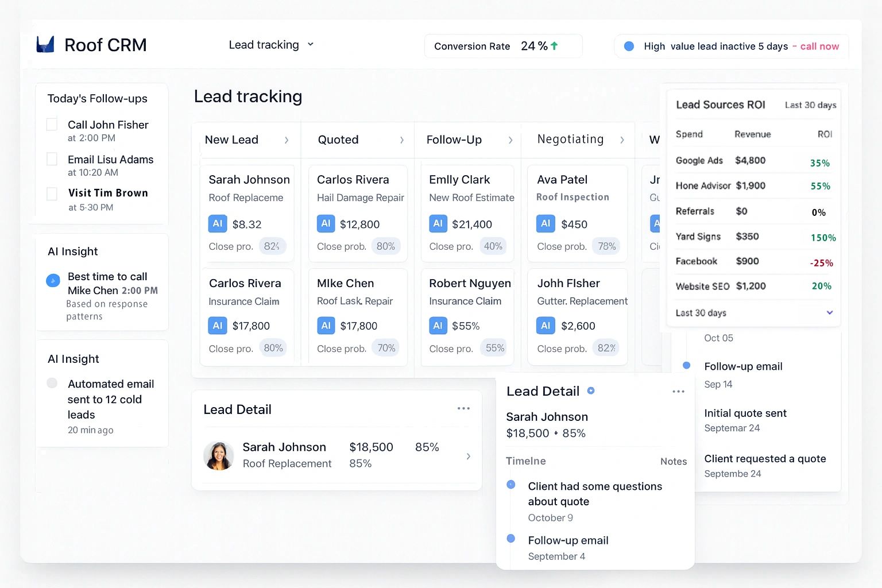Image resolution: width=882 pixels, height=588 pixels.
Task: Open three-dots menu on Sarah Johnson detail popup
Action: coord(678,392)
